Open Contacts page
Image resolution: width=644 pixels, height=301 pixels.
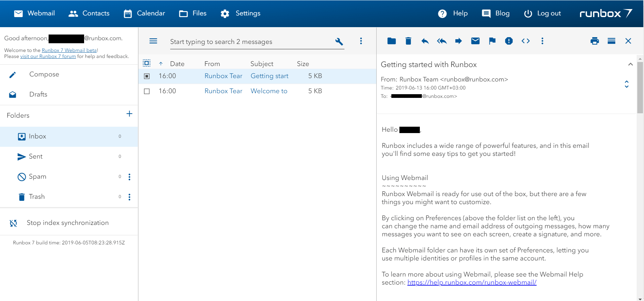tap(89, 13)
